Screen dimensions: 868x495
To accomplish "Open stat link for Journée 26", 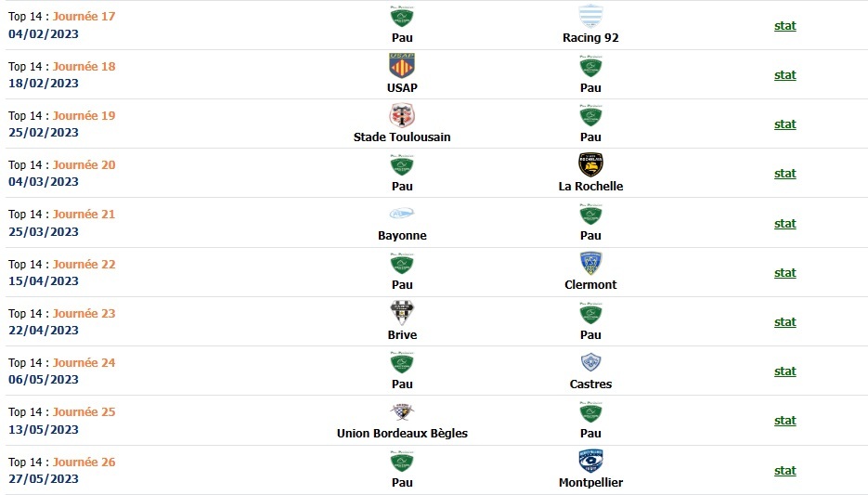I will 784,471.
